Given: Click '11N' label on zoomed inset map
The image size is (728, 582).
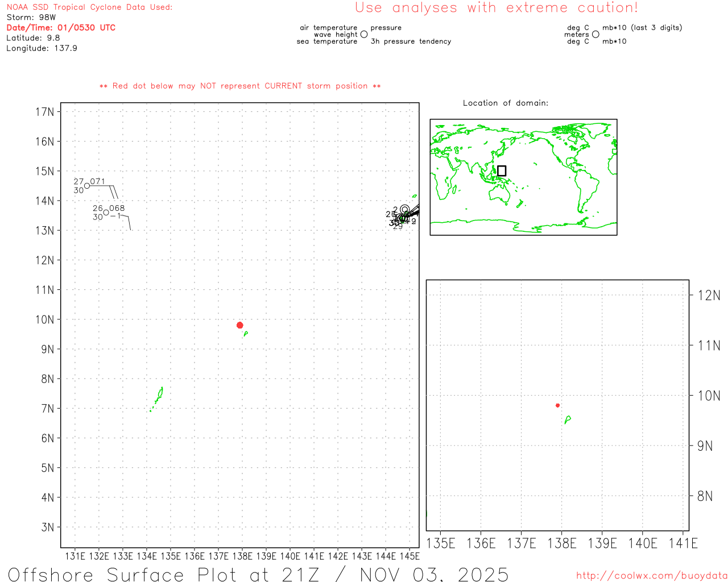Looking at the screenshot, I should point(709,346).
